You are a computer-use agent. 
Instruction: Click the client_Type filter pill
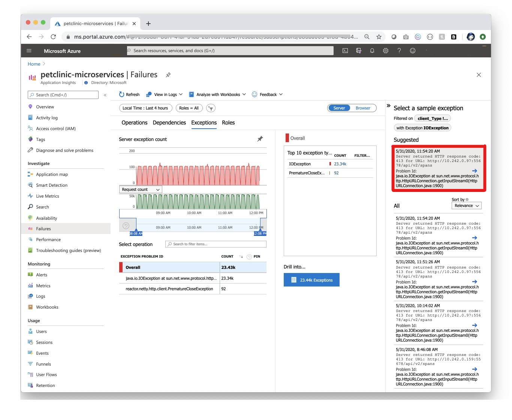[x=433, y=118]
